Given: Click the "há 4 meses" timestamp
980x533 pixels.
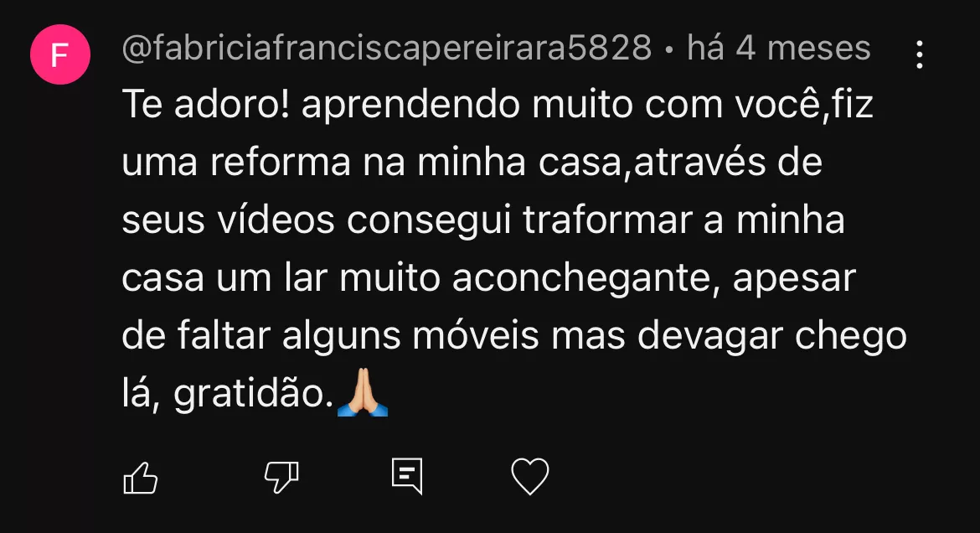Looking at the screenshot, I should pos(779,48).
